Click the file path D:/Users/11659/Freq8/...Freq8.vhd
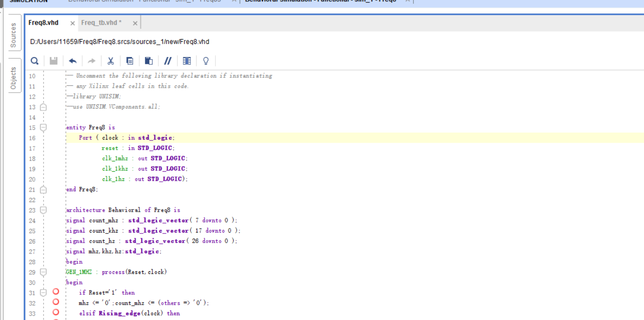Image resolution: width=644 pixels, height=320 pixels. click(x=120, y=42)
